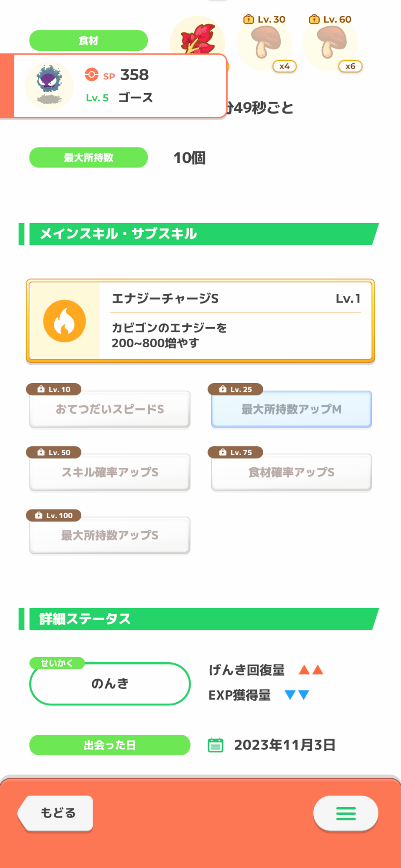The width and height of the screenshot is (401, 868).
Task: Tap the orange flame skill icon
Action: (64, 321)
